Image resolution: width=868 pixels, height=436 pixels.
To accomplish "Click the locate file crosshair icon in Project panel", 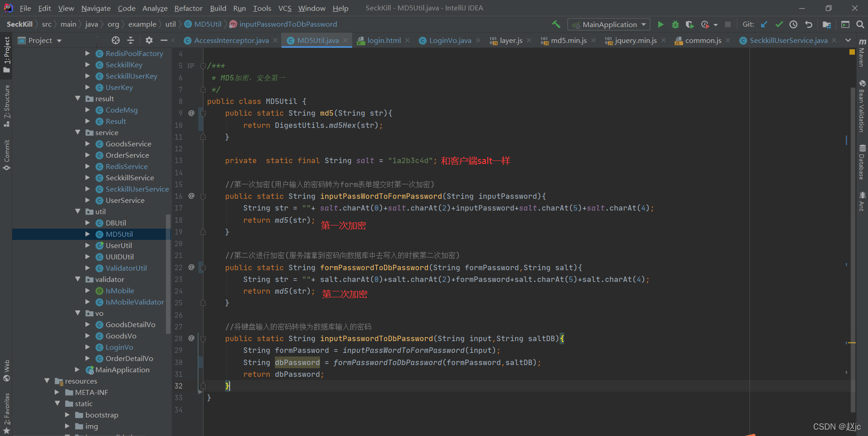I will coord(116,40).
